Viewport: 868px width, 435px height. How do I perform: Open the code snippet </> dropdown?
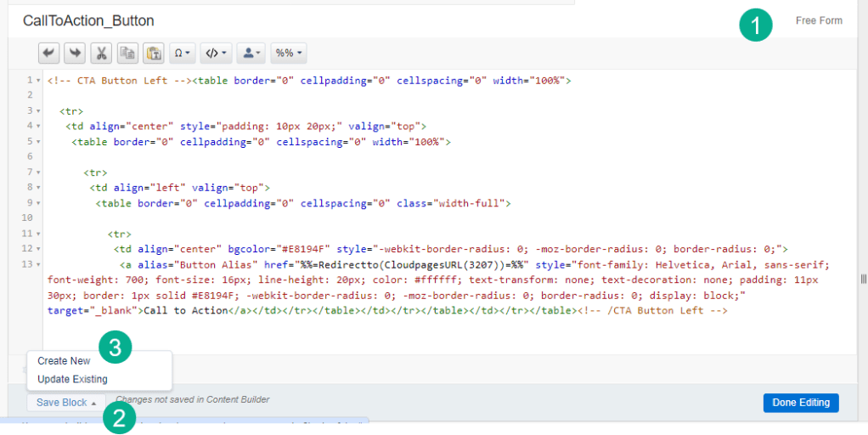[216, 53]
